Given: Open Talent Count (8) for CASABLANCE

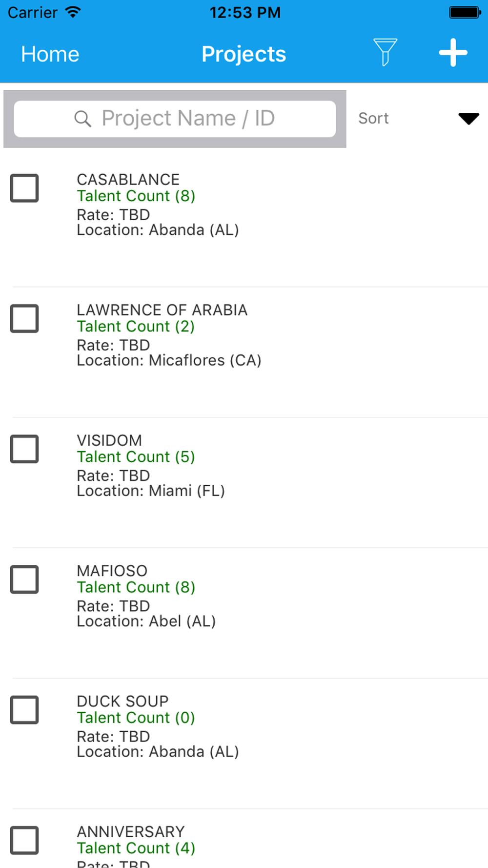Looking at the screenshot, I should click(136, 196).
